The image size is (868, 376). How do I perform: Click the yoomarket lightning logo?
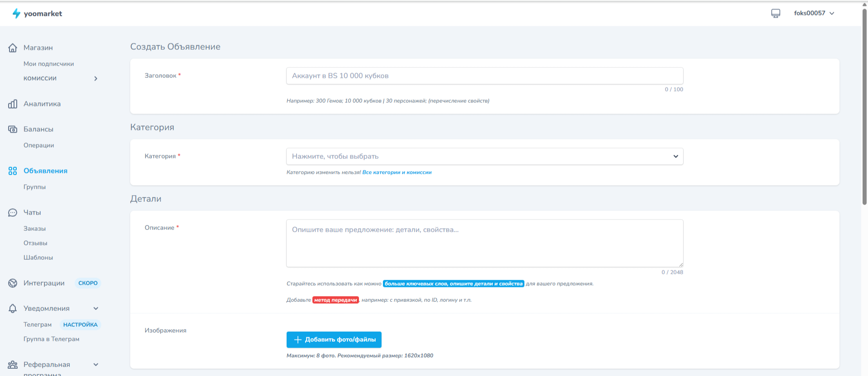(16, 14)
